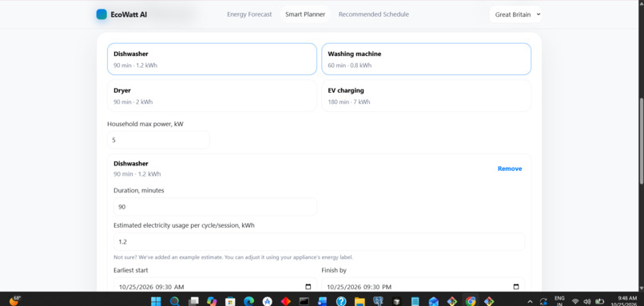The height and width of the screenshot is (306, 644).
Task: Open the Windows Start menu
Action: (156, 301)
